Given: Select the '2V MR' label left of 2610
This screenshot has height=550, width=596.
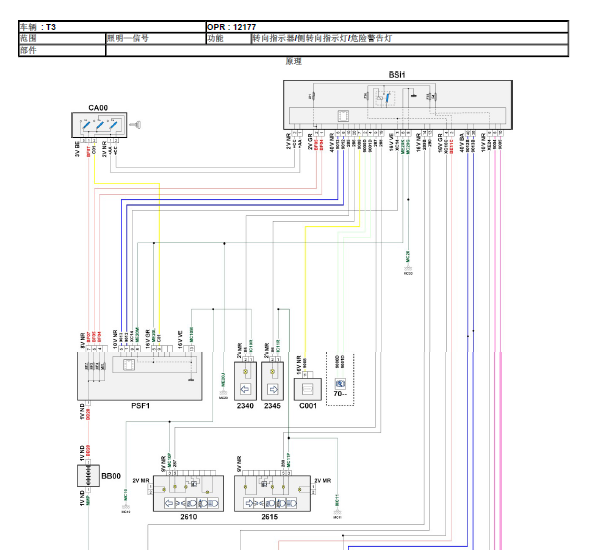Looking at the screenshot, I should tap(141, 481).
